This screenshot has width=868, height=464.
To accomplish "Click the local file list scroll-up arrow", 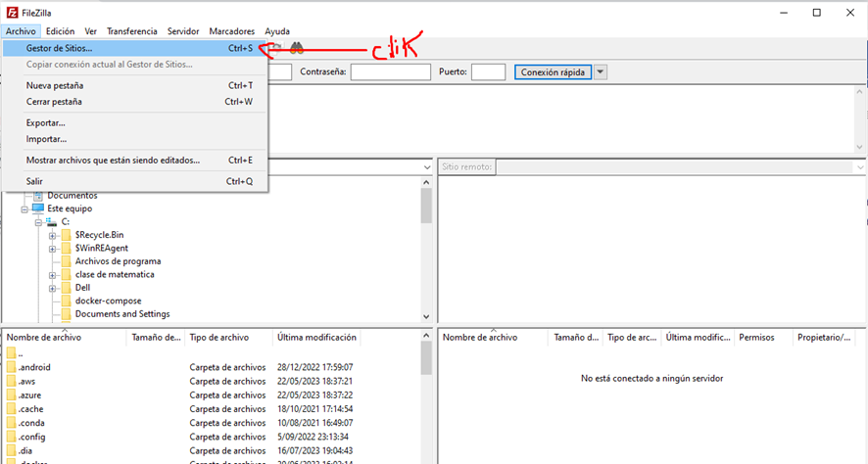I will point(426,335).
